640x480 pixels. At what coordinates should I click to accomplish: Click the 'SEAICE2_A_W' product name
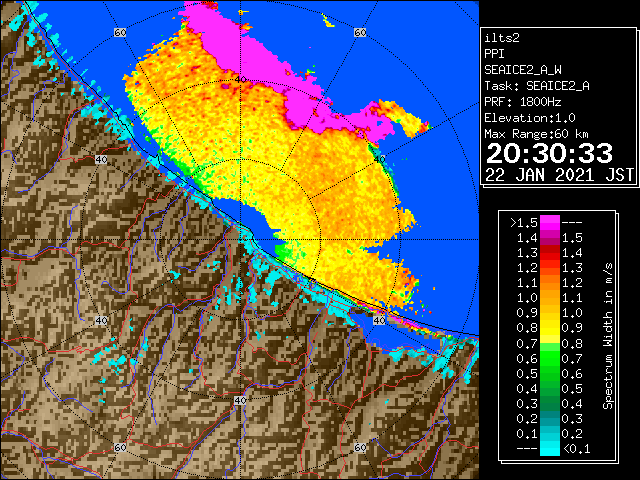coord(523,70)
